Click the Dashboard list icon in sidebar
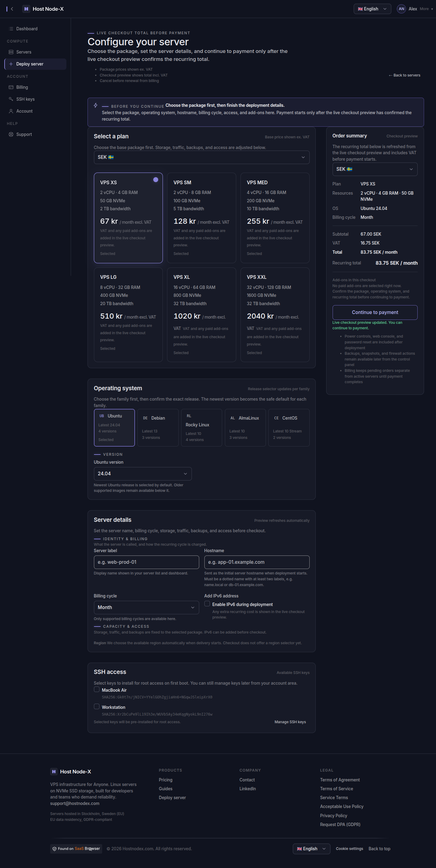436x868 pixels. point(11,29)
